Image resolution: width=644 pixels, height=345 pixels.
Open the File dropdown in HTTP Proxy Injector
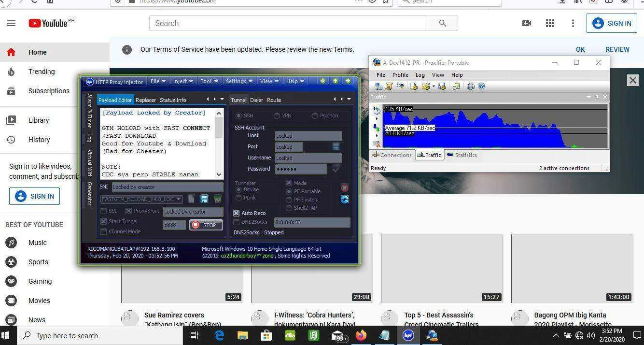pyautogui.click(x=158, y=81)
